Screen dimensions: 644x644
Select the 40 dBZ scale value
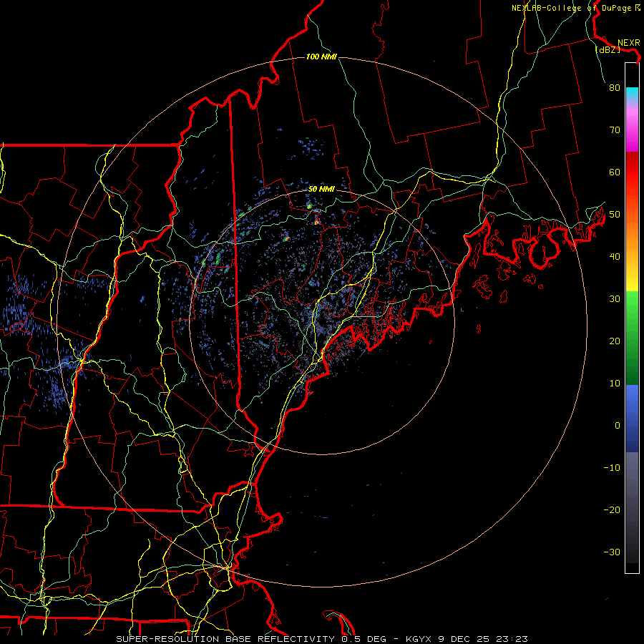tap(615, 256)
